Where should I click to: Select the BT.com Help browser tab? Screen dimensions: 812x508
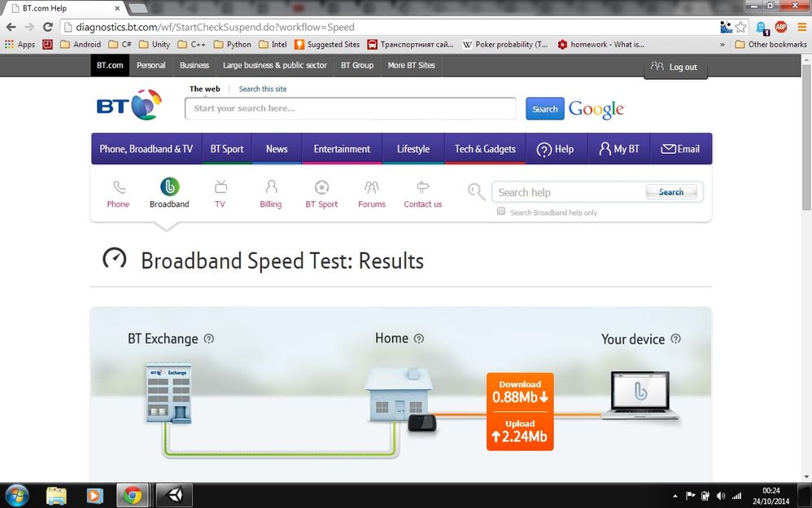(x=65, y=8)
